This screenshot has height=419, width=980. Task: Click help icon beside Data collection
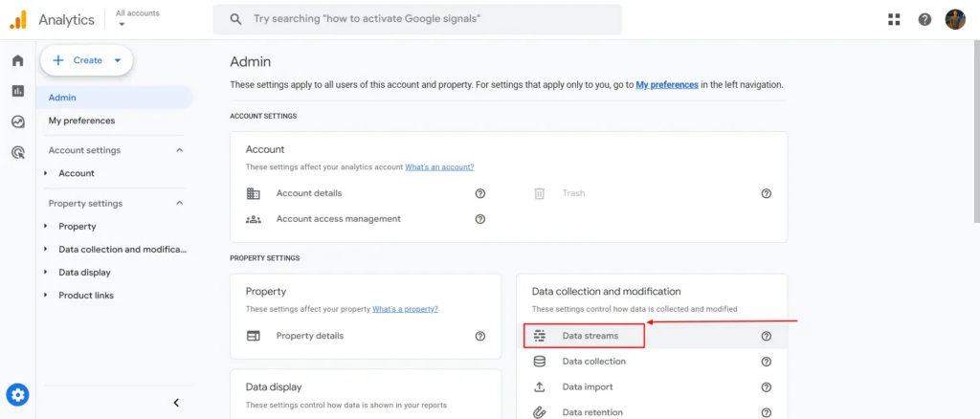767,362
